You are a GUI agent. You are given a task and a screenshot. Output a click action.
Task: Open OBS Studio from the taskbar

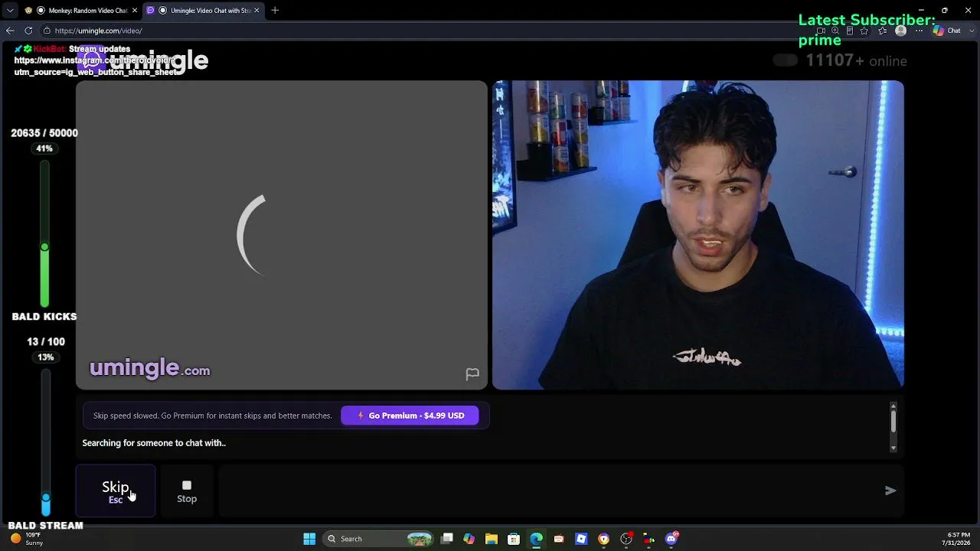626,539
